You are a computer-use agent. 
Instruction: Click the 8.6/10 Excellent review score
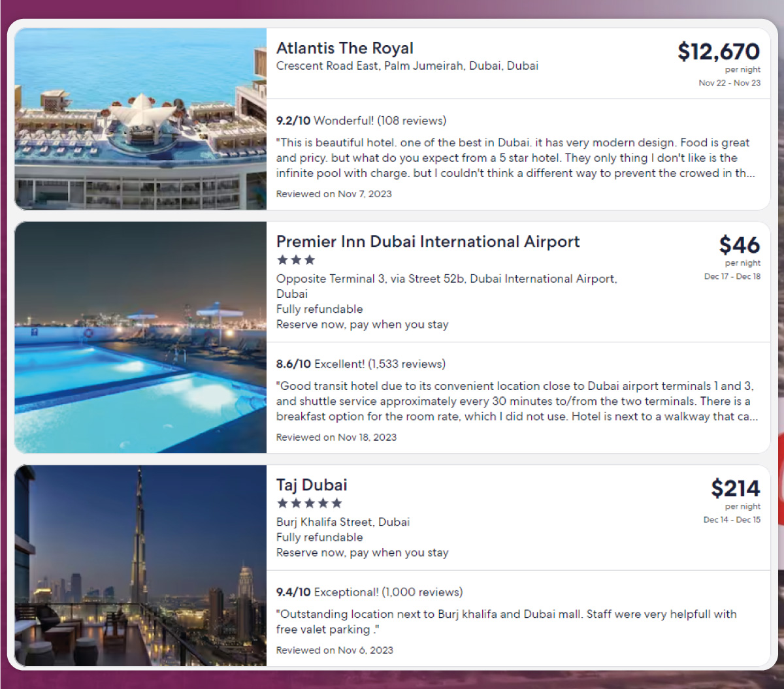pyautogui.click(x=361, y=364)
